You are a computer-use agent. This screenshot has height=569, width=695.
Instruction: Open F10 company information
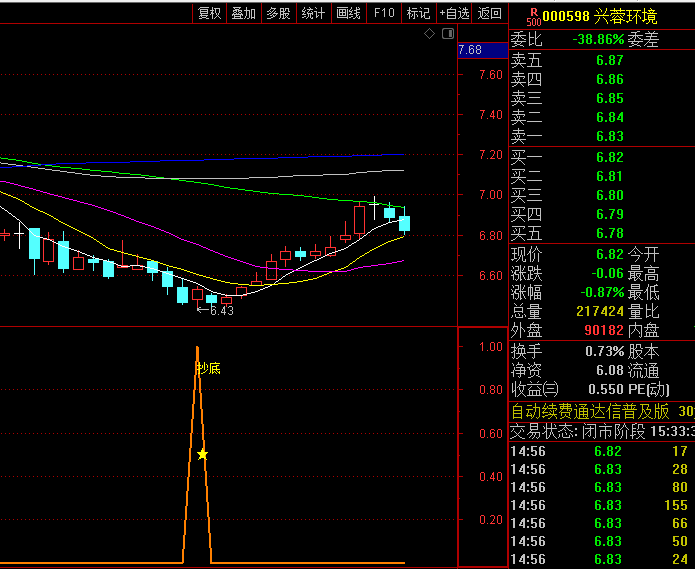point(383,13)
